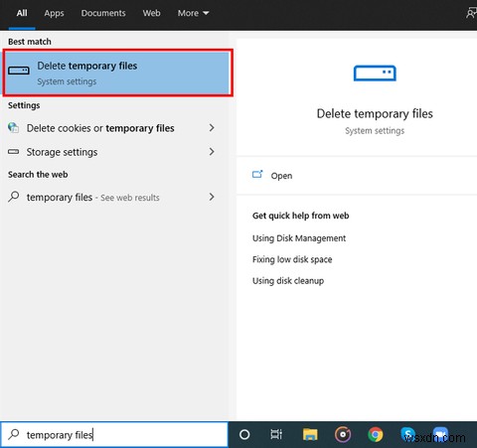
Task: Expand temporary files web results arrow
Action: [212, 197]
